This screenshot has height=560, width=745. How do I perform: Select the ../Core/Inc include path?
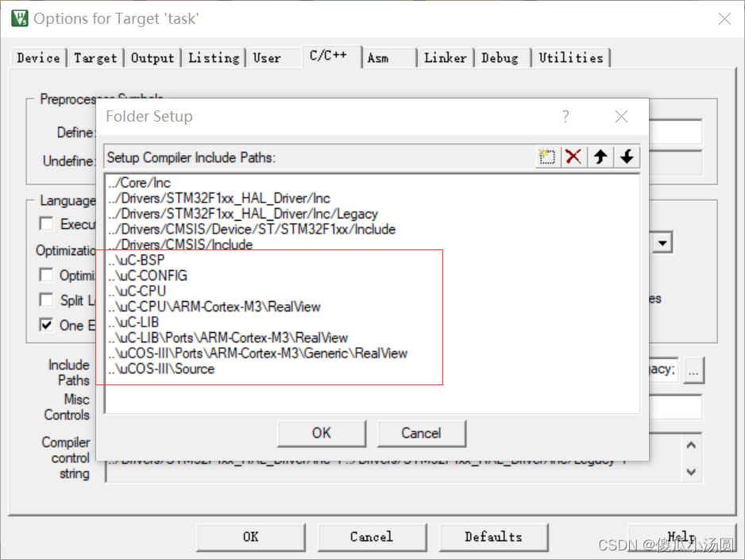coord(139,183)
